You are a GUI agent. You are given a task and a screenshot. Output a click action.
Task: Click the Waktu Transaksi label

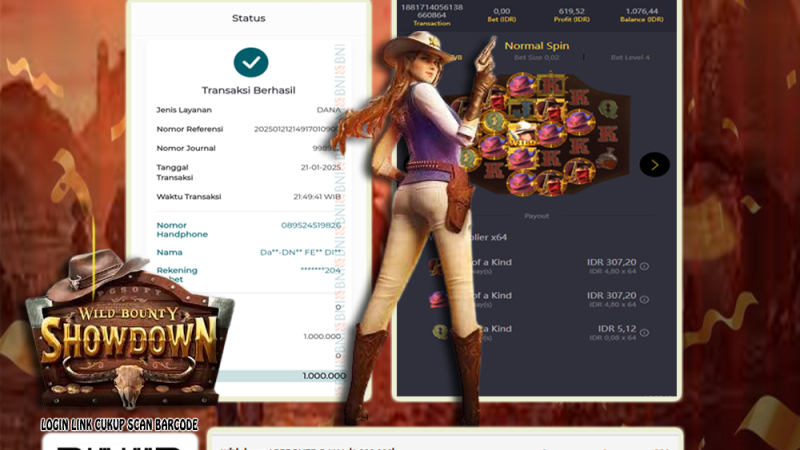click(189, 197)
